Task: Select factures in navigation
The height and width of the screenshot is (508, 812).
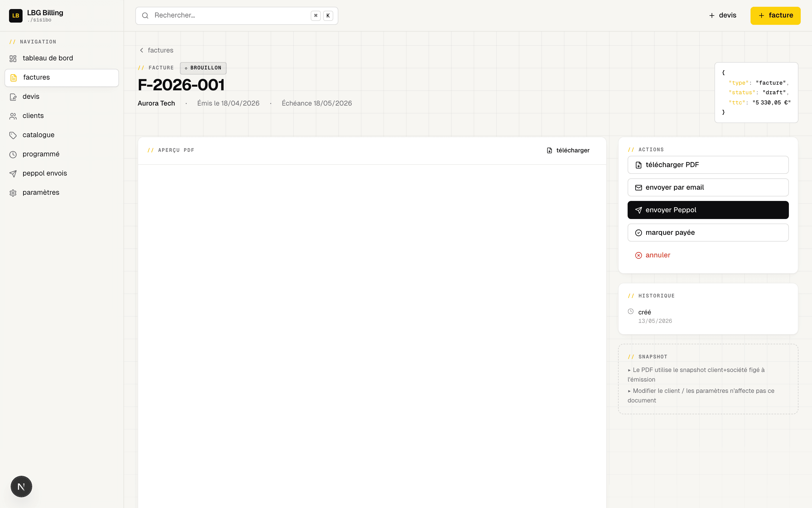Action: 62,78
